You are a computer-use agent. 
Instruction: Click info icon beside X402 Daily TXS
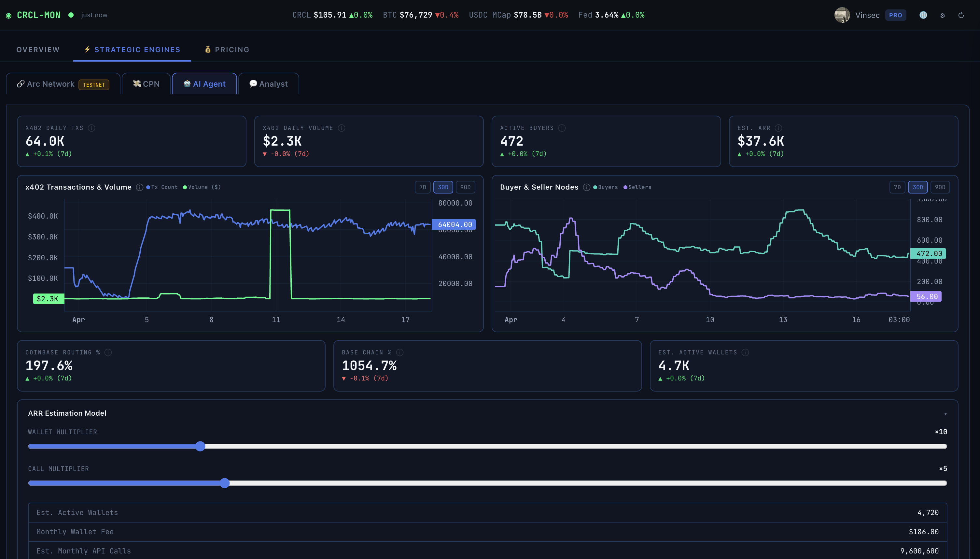tap(91, 128)
